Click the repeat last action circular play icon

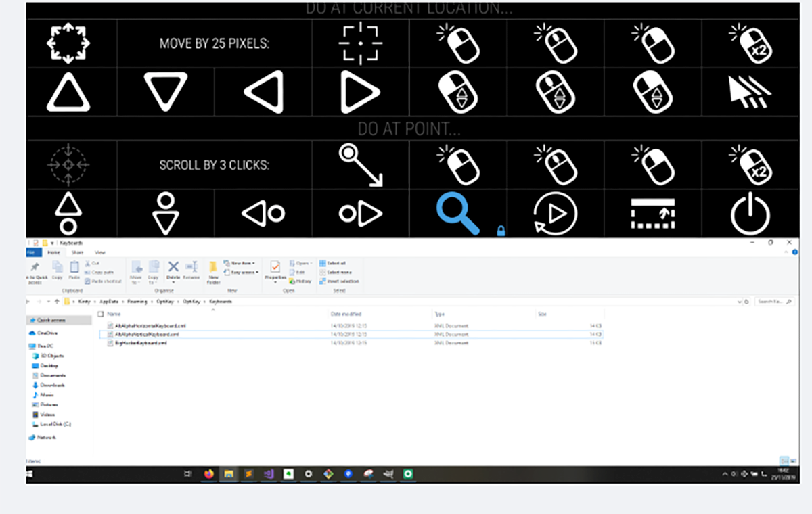[556, 213]
